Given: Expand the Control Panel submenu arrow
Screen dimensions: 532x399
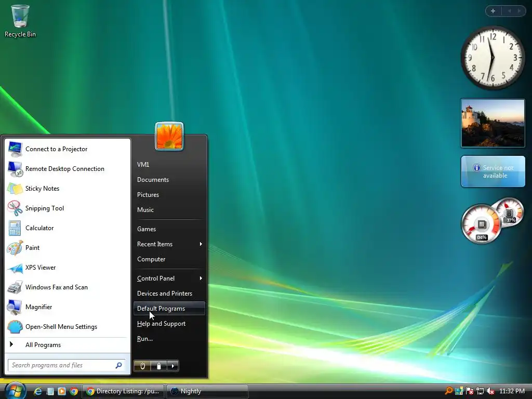Looking at the screenshot, I should point(201,278).
